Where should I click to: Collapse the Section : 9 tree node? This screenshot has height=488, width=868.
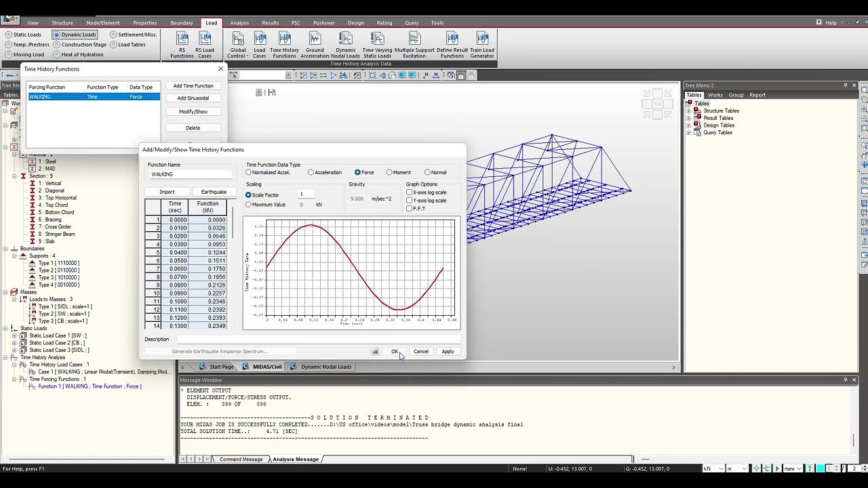(14, 176)
